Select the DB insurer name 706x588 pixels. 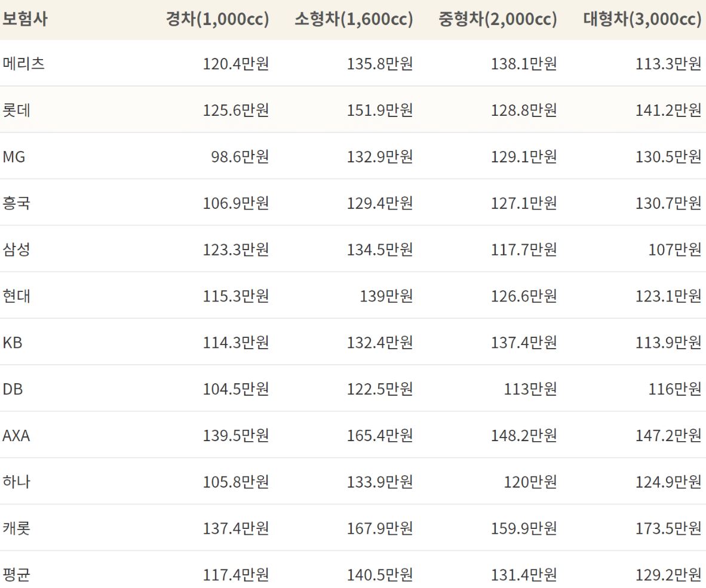[13, 389]
